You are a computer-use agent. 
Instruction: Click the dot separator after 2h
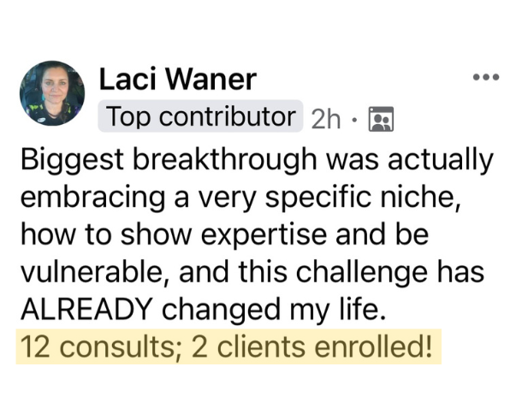[355, 119]
